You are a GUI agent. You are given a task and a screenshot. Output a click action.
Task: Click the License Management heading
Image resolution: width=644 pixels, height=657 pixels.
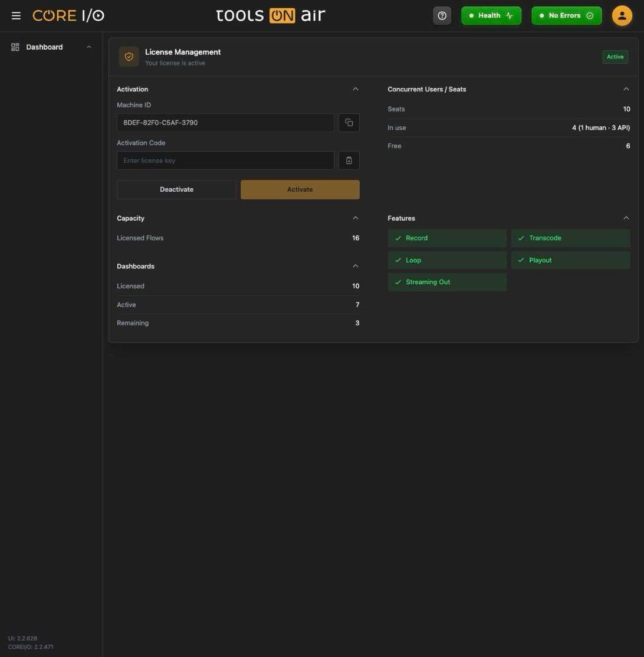pos(183,52)
